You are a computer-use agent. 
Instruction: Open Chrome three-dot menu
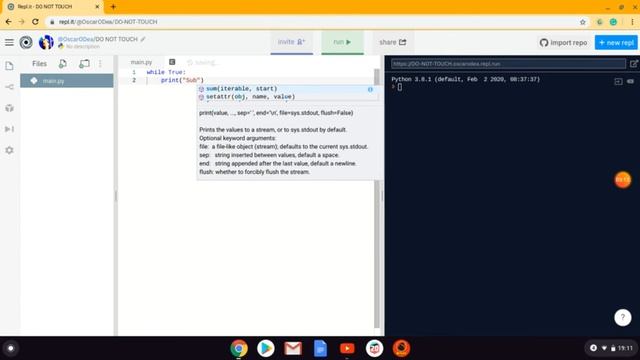coord(632,22)
